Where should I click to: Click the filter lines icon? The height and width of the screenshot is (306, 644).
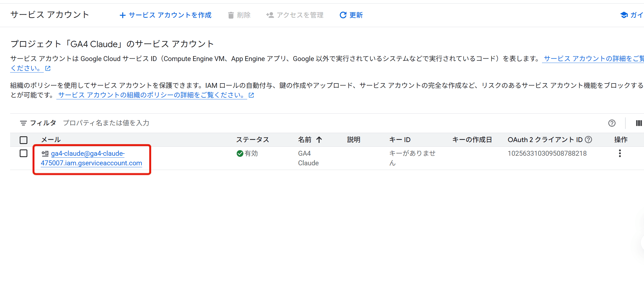(23, 123)
